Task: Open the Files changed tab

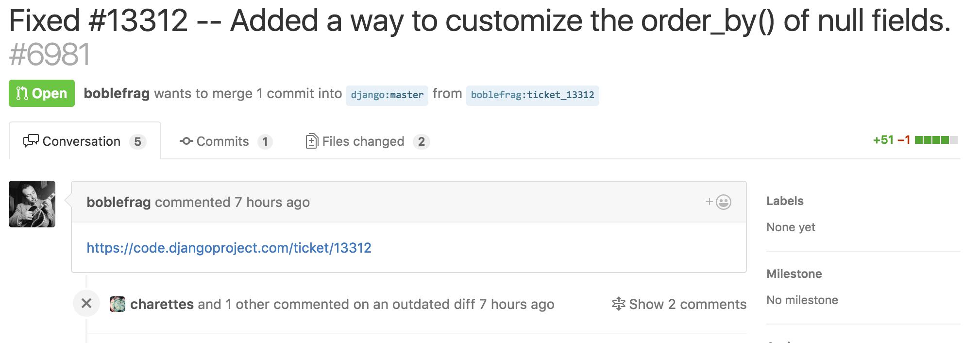Action: (x=363, y=141)
